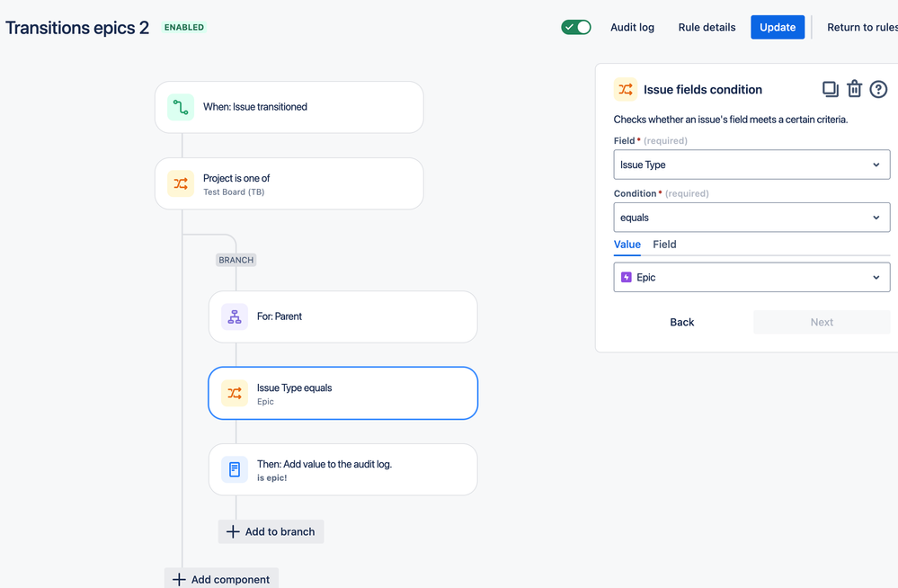898x588 pixels.
Task: Click the Add component button
Action: pyautogui.click(x=222, y=578)
